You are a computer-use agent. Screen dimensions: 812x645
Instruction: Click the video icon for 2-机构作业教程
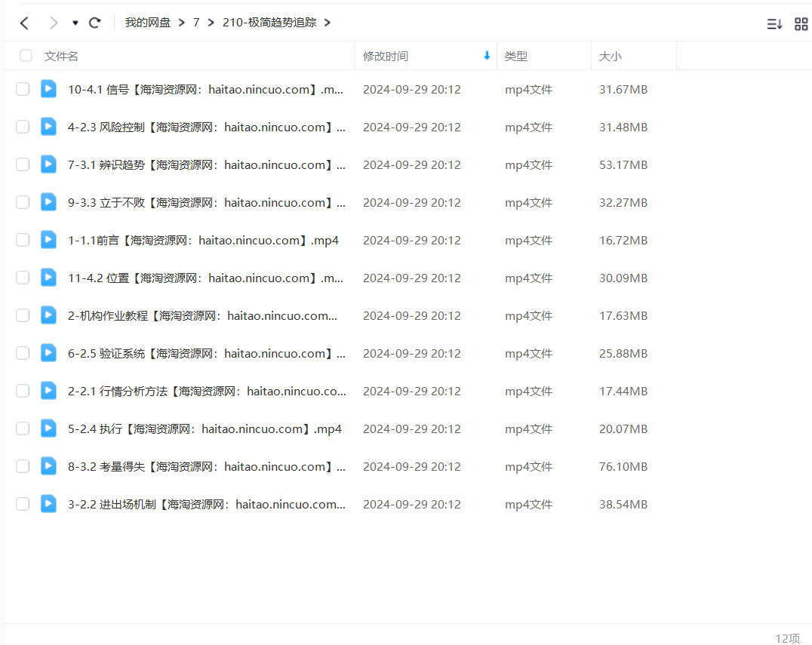49,315
